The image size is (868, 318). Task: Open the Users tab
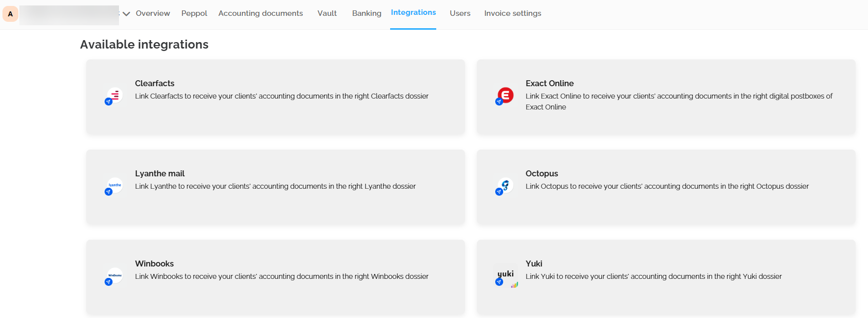pos(460,13)
